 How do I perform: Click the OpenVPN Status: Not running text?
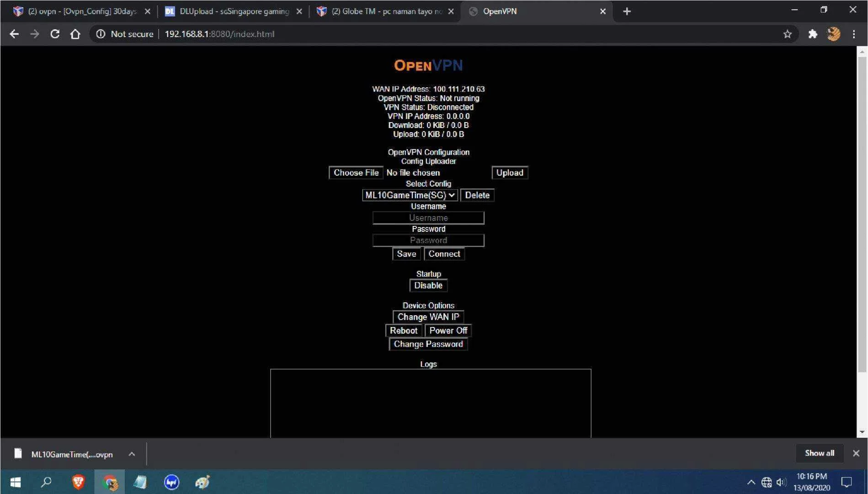[x=428, y=98]
